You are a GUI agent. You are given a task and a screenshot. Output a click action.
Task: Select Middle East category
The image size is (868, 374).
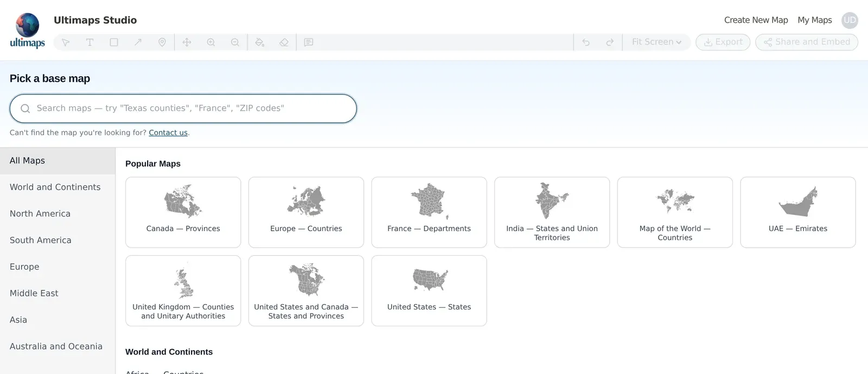[x=58, y=294]
